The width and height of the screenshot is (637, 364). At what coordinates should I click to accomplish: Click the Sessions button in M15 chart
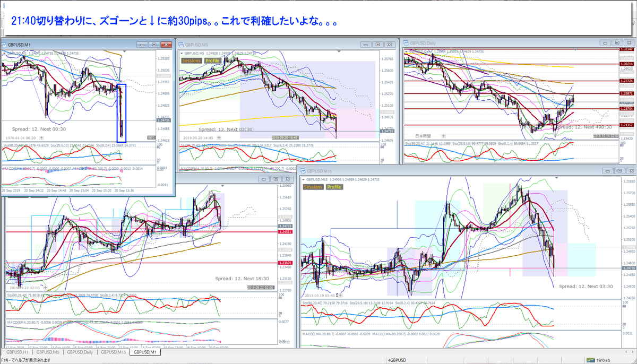[x=313, y=187]
